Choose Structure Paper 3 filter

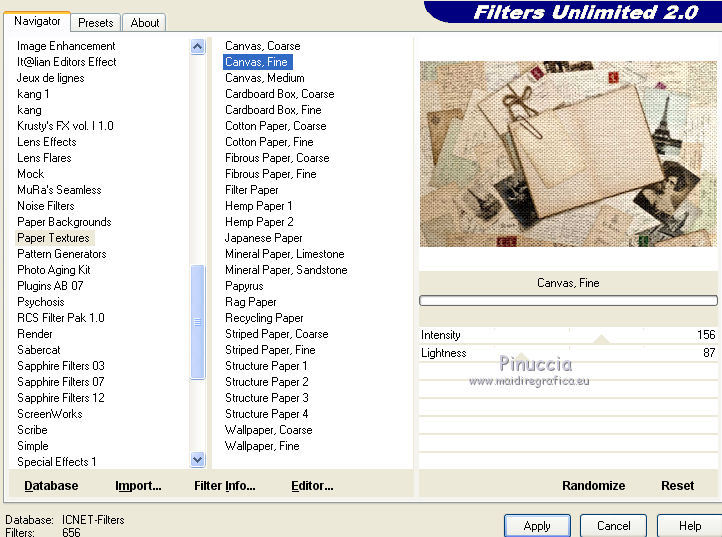pos(267,398)
